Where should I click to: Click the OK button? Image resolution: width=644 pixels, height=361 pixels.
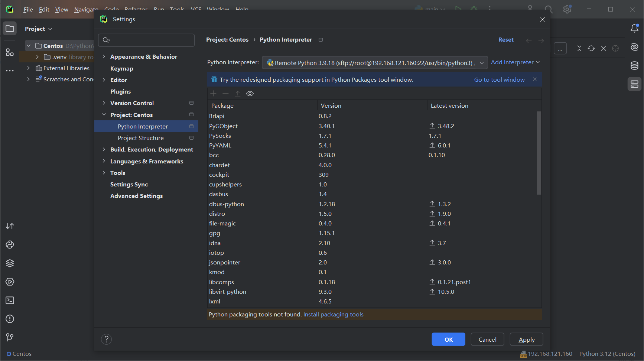[448, 339]
